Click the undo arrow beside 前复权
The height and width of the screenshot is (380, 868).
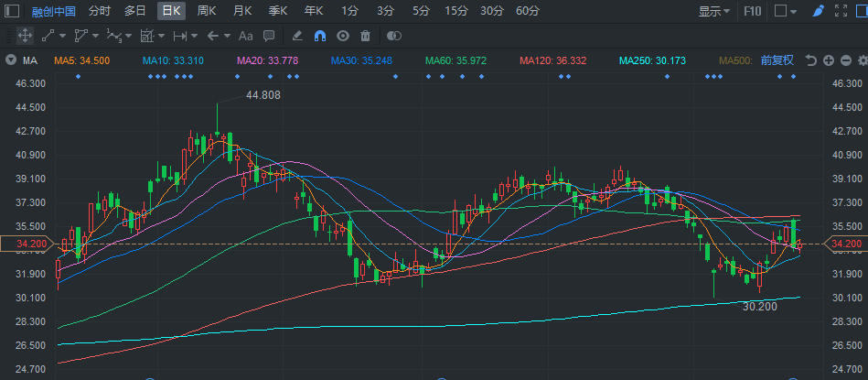click(x=811, y=60)
